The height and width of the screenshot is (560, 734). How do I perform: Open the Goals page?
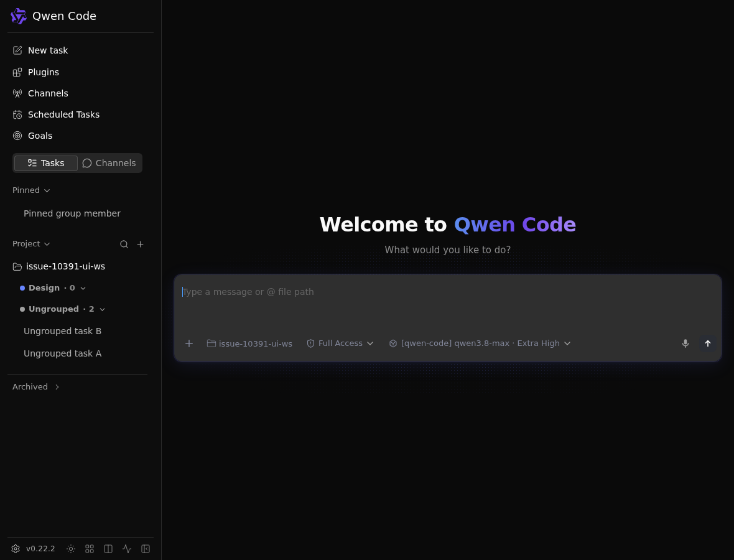(x=33, y=136)
